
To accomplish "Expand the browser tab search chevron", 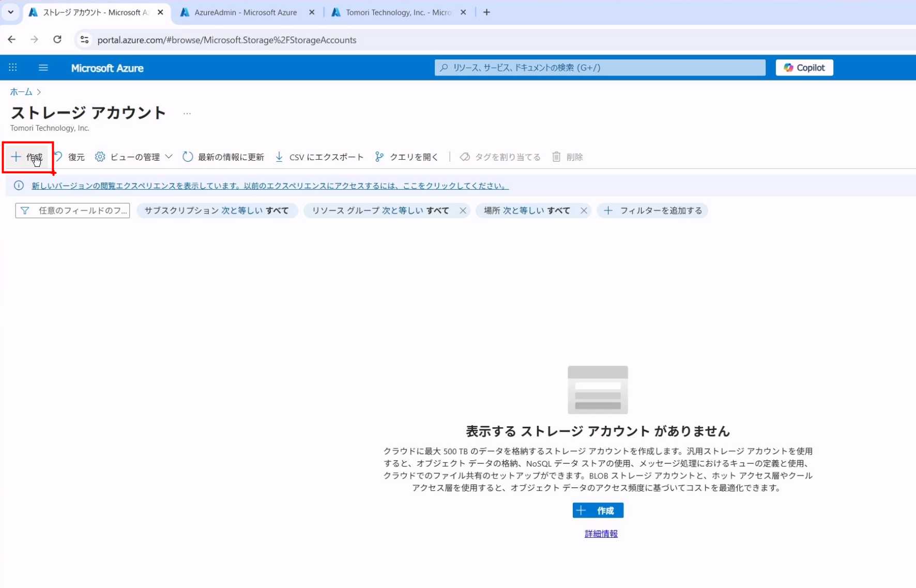I will pos(10,12).
